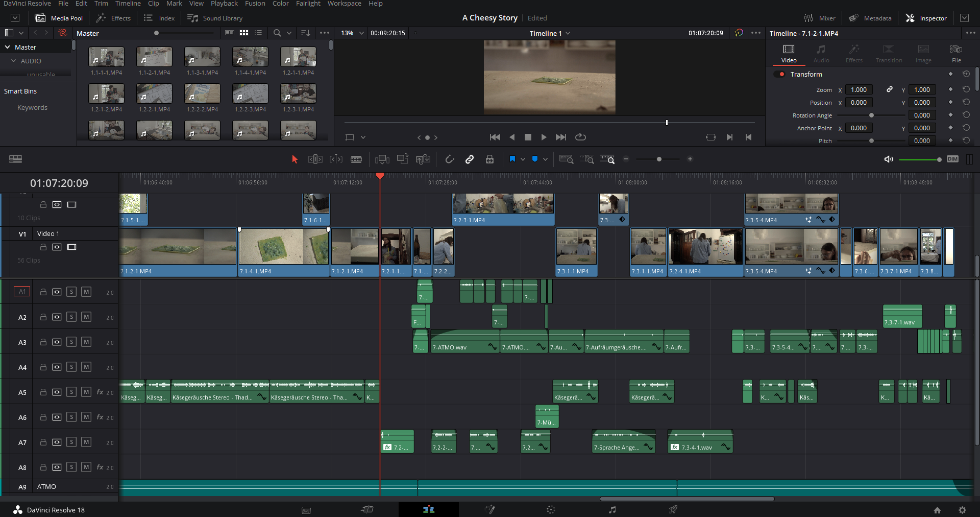Open the Timeline 1 name dropdown

pos(568,33)
